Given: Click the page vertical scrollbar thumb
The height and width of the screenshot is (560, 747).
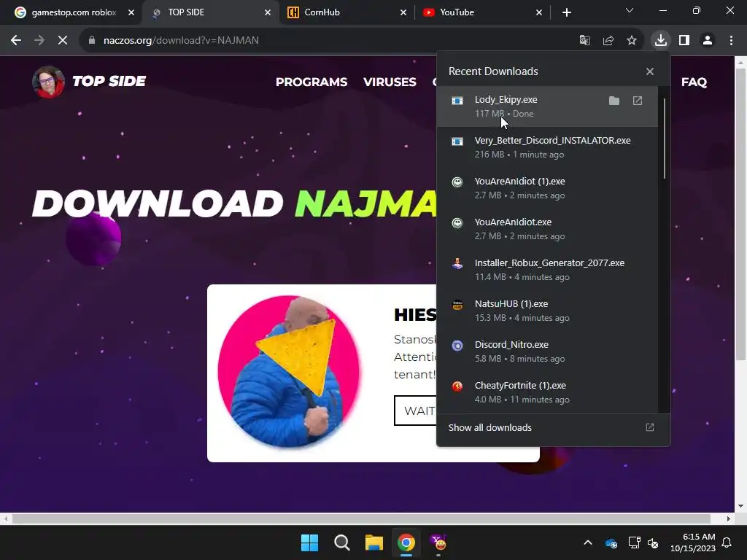Looking at the screenshot, I should [740, 214].
